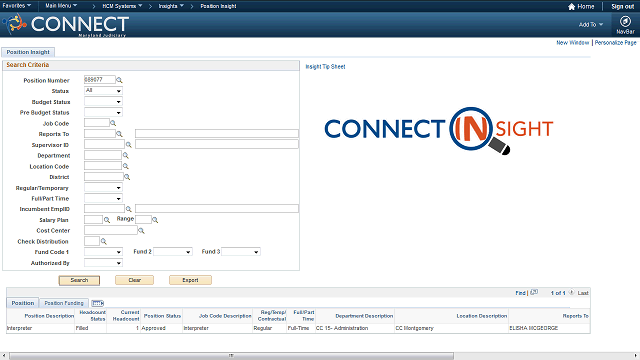Expand the Regular/Temporary dropdown

(x=103, y=188)
